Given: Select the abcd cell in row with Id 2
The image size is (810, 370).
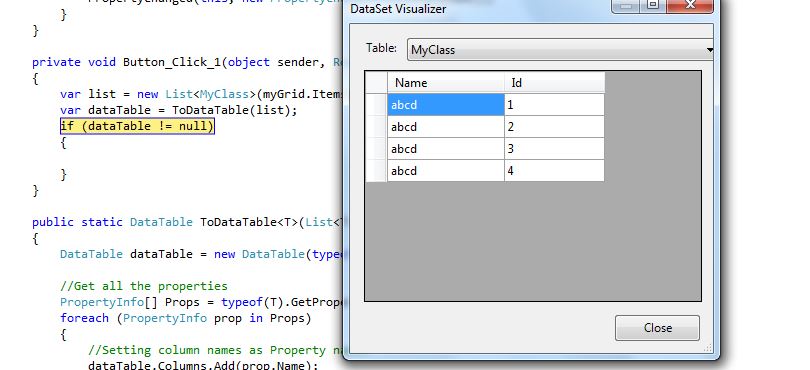Looking at the screenshot, I should click(x=445, y=127).
